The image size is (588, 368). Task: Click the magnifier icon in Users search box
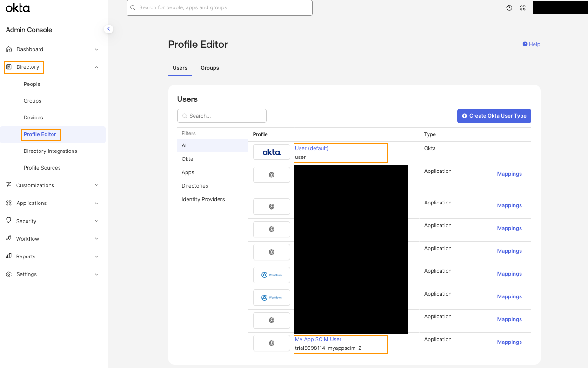[x=185, y=116]
